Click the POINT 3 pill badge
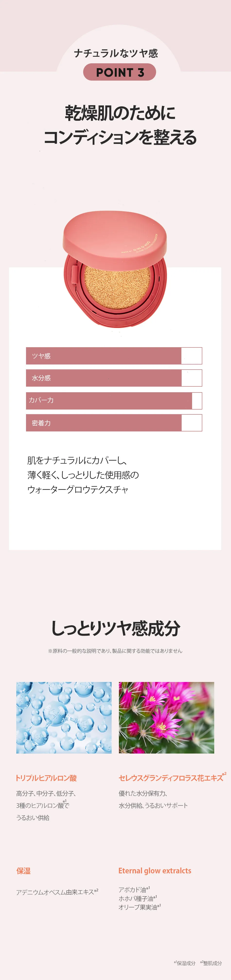 pyautogui.click(x=119, y=72)
